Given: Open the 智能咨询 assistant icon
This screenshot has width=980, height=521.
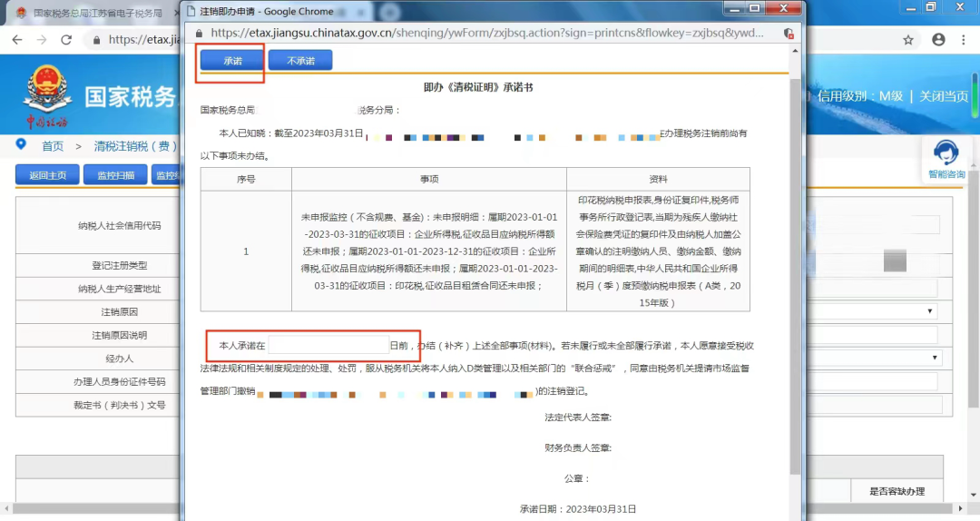Looking at the screenshot, I should pyautogui.click(x=946, y=160).
